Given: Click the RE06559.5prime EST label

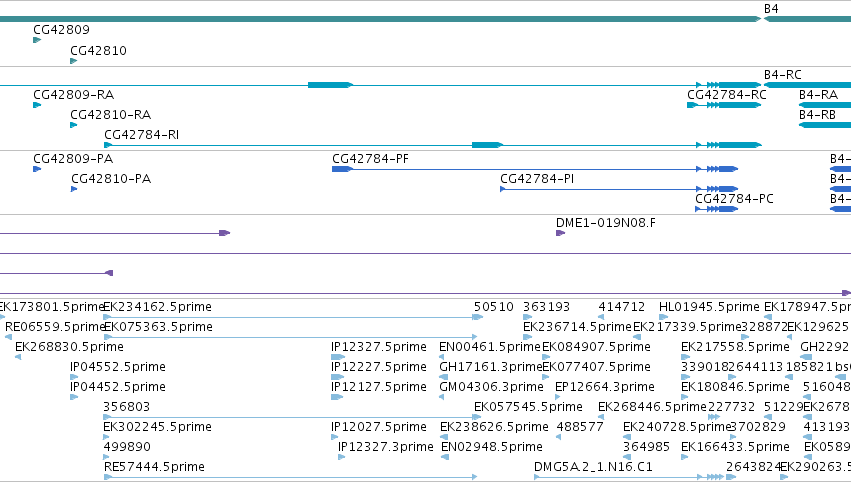Looking at the screenshot, I should (x=54, y=327).
